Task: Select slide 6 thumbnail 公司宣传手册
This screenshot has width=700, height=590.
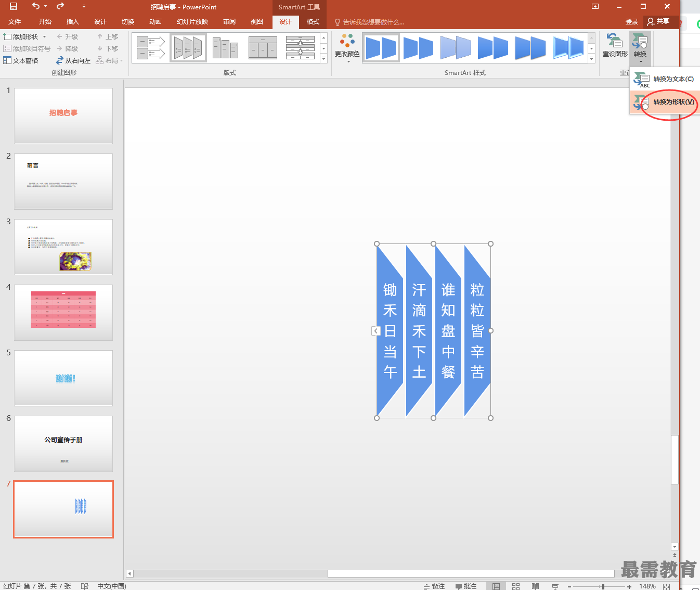Action: 63,443
